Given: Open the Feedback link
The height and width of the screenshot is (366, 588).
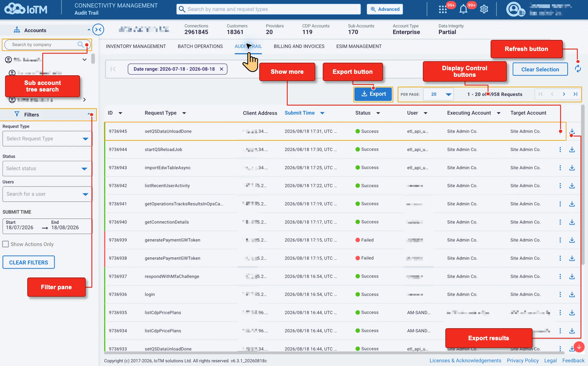Looking at the screenshot, I should (573, 361).
